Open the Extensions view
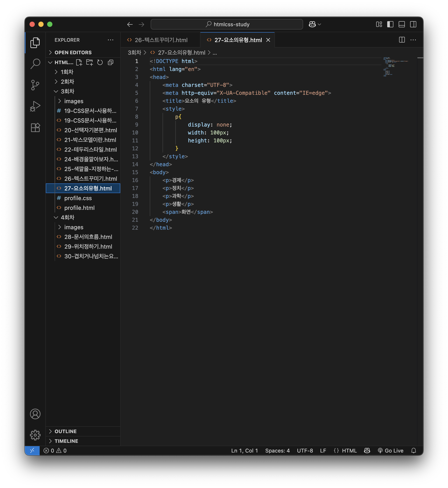This screenshot has width=448, height=488. point(35,127)
